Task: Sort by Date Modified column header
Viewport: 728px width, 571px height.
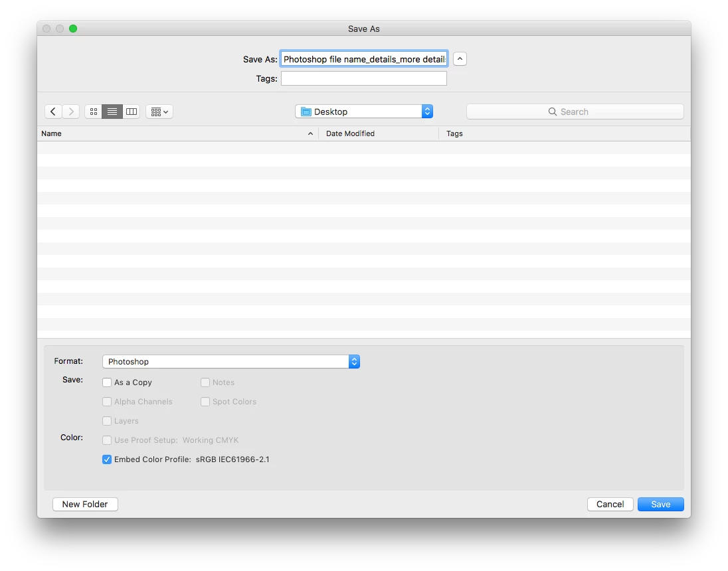Action: [x=379, y=133]
